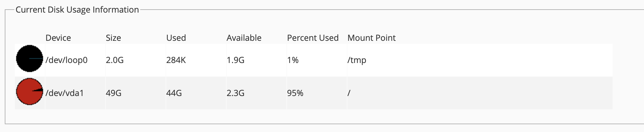Click the Percent Used column header
644x132 pixels.
(313, 38)
